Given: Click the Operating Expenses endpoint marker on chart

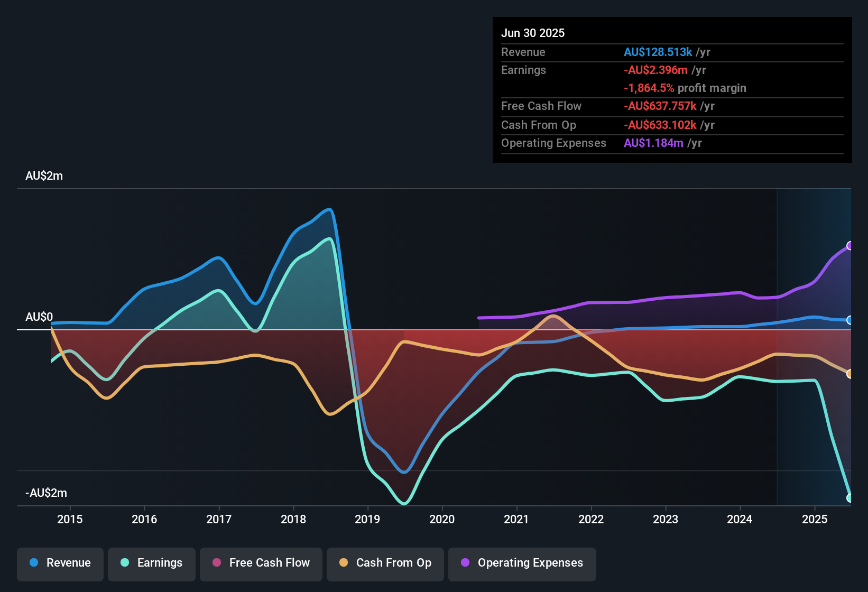Looking at the screenshot, I should coord(850,245).
